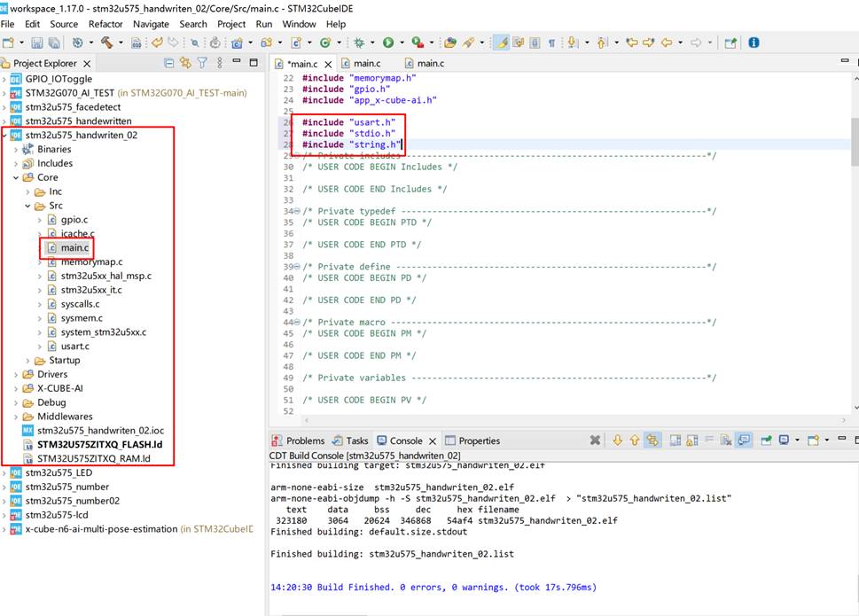Click the green Run button icon
The image size is (859, 616).
pos(388,43)
